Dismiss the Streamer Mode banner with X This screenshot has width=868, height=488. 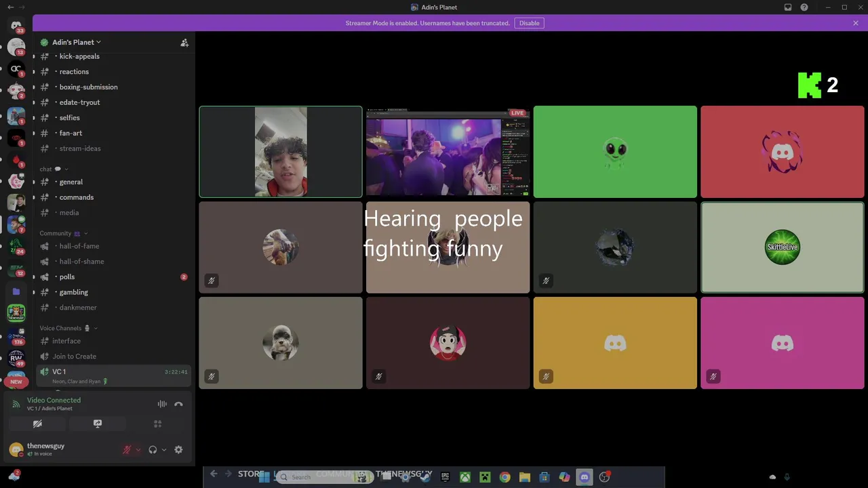tap(856, 23)
